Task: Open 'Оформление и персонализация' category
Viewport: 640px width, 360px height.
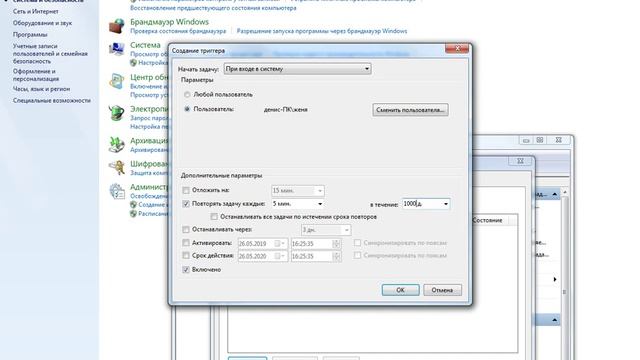Action: coord(36,75)
